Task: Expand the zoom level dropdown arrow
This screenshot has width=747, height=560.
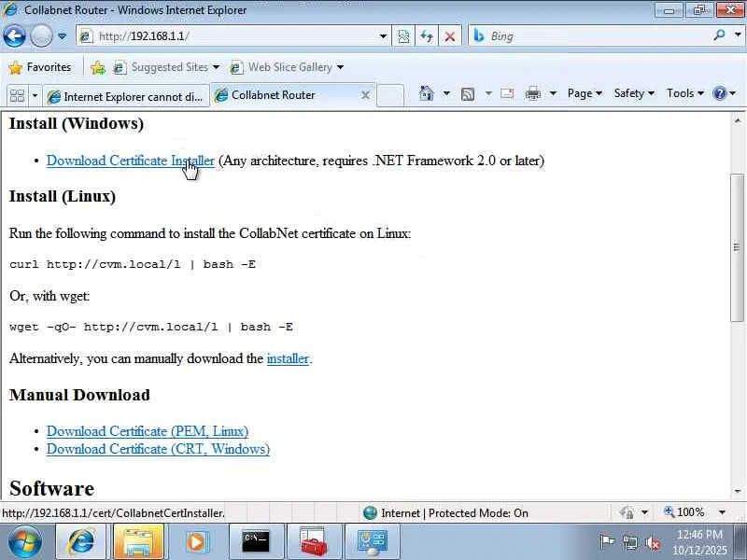Action: 722,512
